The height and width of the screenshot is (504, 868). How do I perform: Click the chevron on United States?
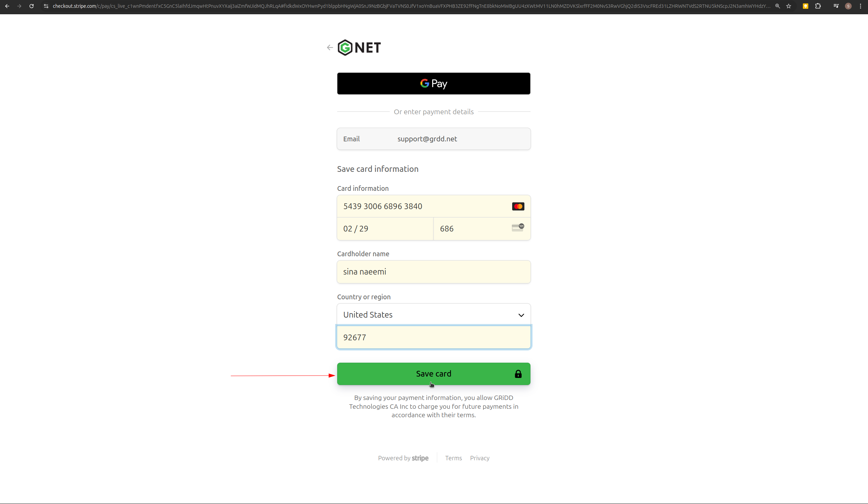(521, 315)
